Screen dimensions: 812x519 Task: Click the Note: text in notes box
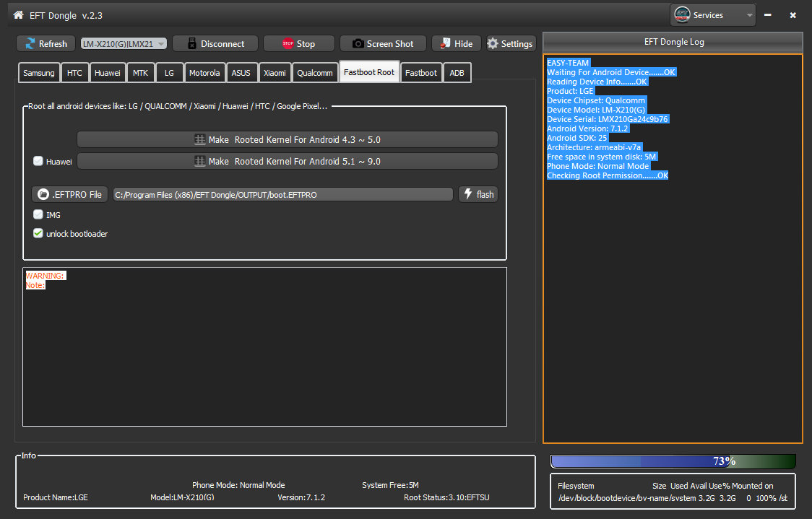pos(35,285)
